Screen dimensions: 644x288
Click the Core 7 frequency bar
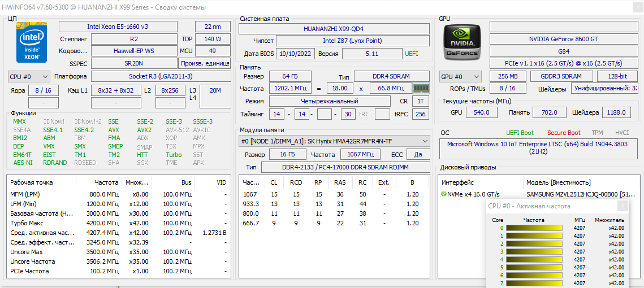click(534, 283)
